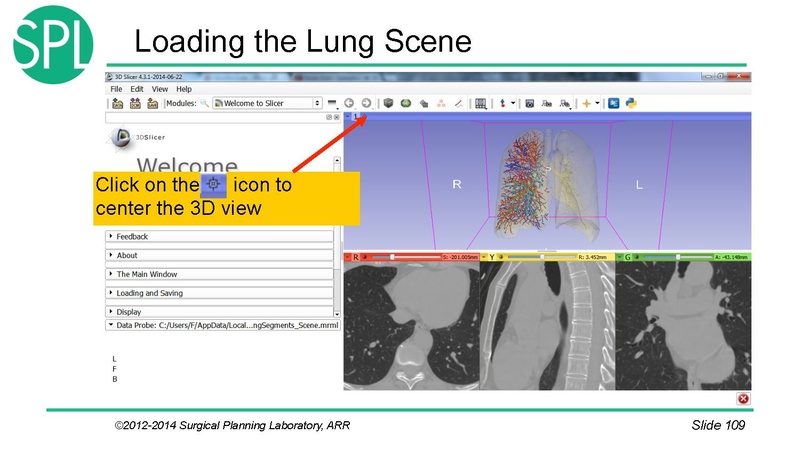Click the Red slice offset value field
Viewport: 800px width, 450px height.
(x=460, y=257)
